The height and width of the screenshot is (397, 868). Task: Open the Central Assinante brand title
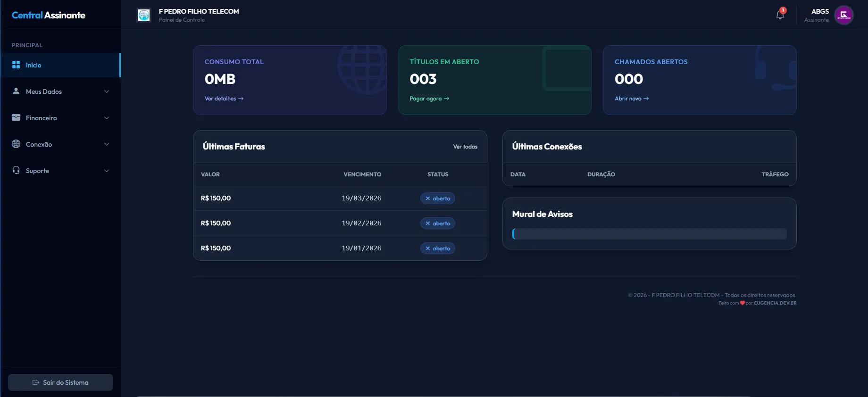pyautogui.click(x=49, y=15)
